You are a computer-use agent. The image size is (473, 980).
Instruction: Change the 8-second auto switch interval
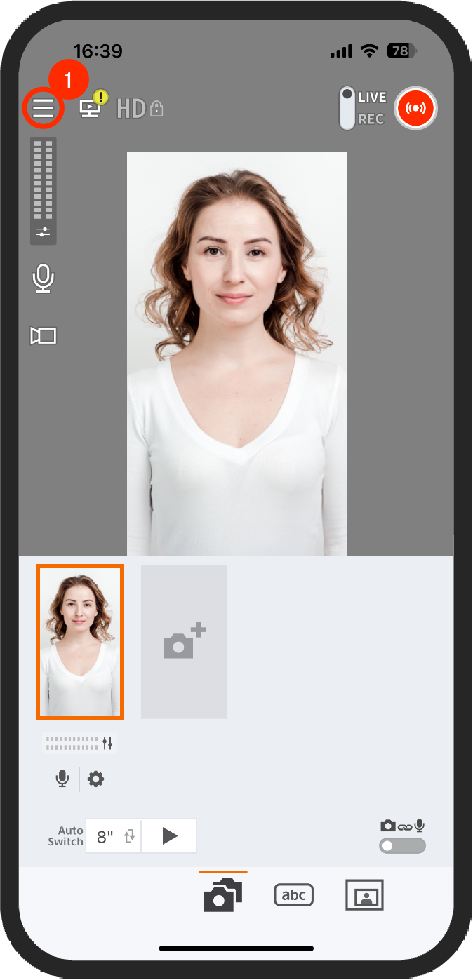pos(105,836)
